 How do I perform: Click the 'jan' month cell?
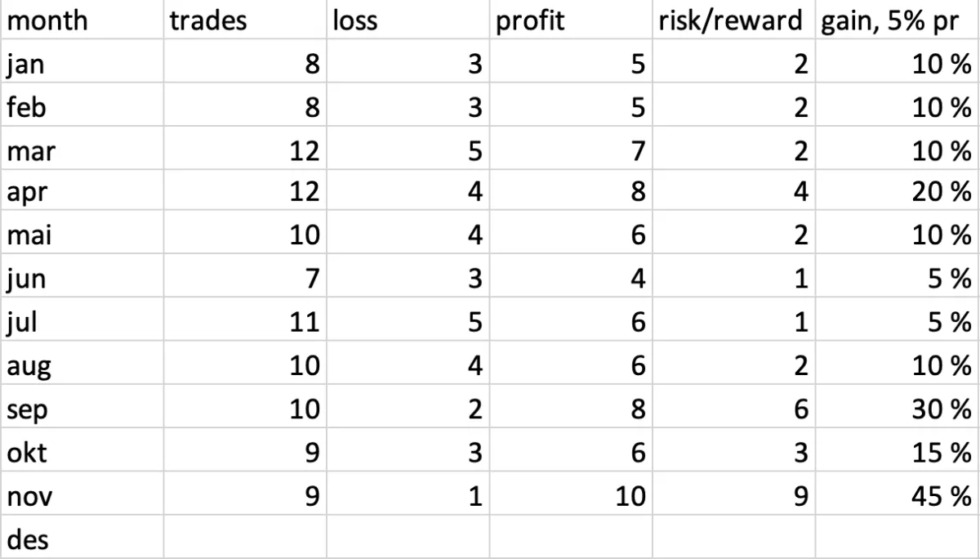tap(82, 61)
